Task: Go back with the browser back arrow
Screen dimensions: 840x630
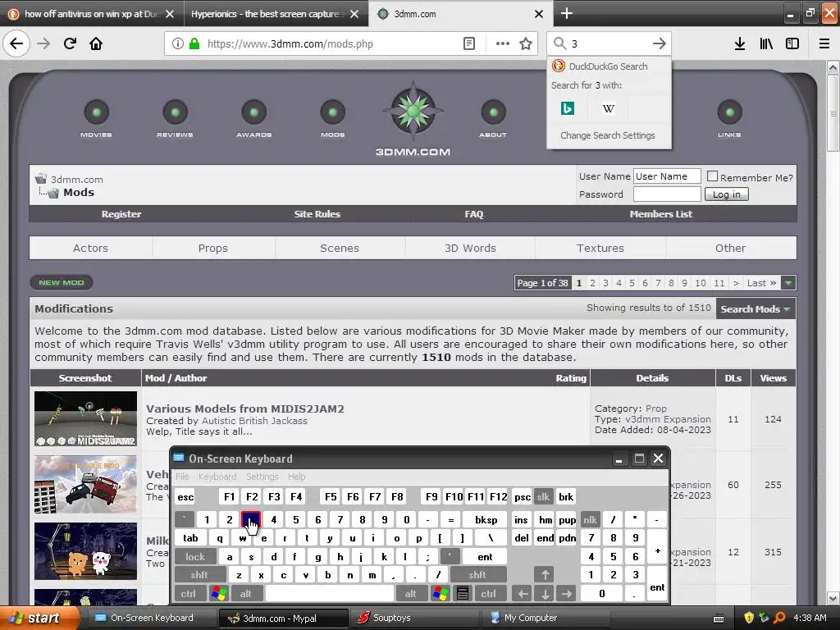Action: point(16,43)
